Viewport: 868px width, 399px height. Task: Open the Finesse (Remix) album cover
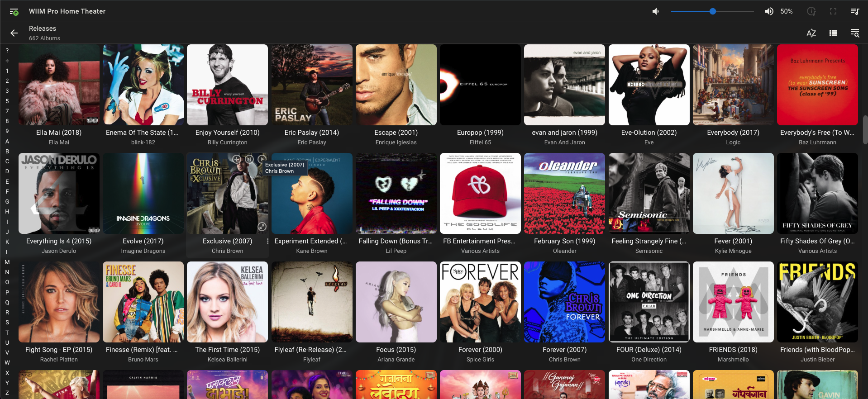click(x=143, y=302)
